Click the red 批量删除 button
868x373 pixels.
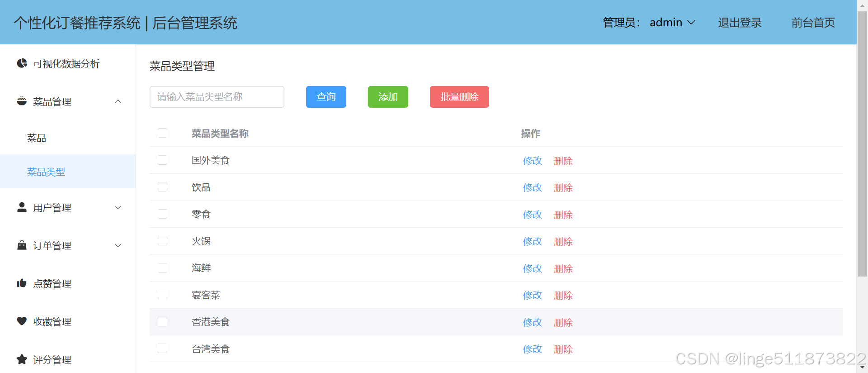coord(459,97)
